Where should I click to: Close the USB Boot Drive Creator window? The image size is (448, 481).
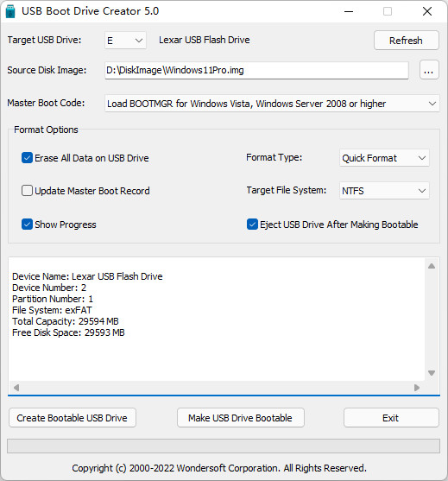click(x=427, y=11)
